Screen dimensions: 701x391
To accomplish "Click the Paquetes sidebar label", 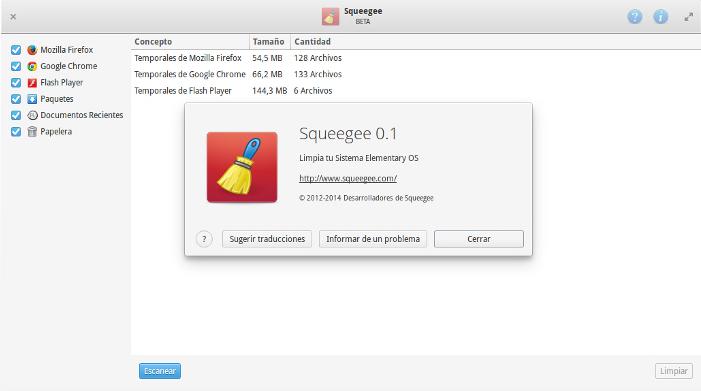I will tap(57, 99).
